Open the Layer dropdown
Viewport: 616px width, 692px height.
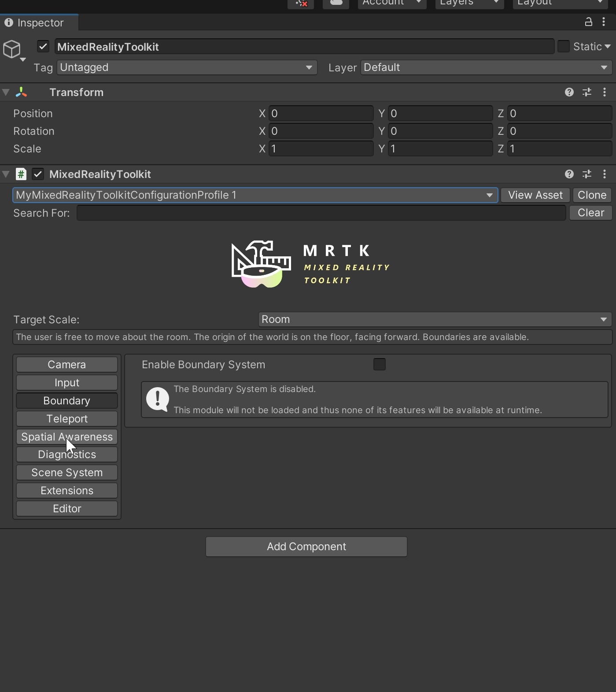coord(486,67)
